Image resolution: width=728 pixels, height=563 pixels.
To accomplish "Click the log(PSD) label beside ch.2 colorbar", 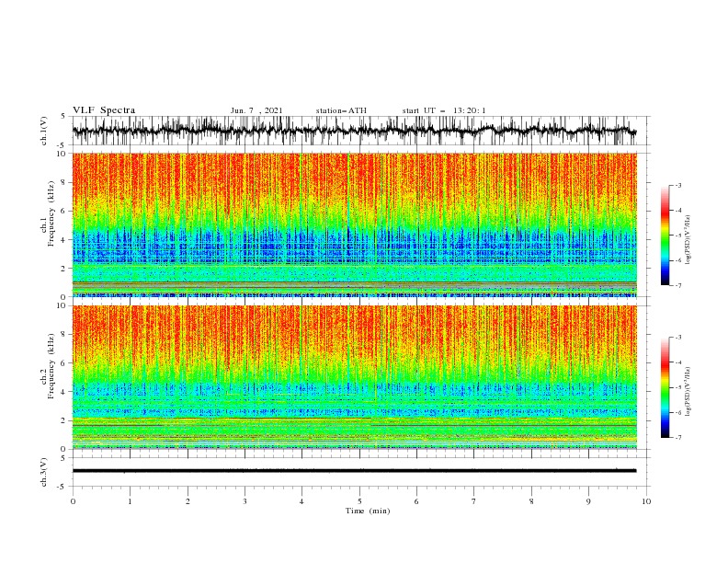I will tap(688, 391).
